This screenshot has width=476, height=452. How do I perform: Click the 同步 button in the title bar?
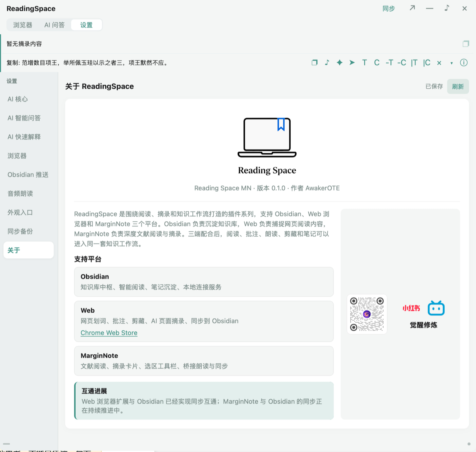(388, 8)
